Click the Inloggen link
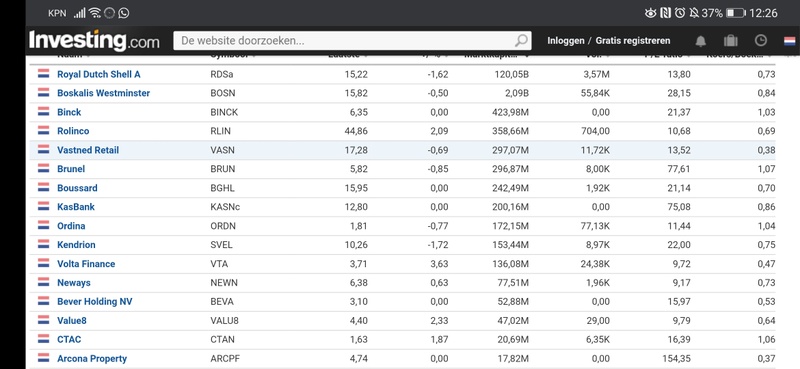 pos(566,41)
